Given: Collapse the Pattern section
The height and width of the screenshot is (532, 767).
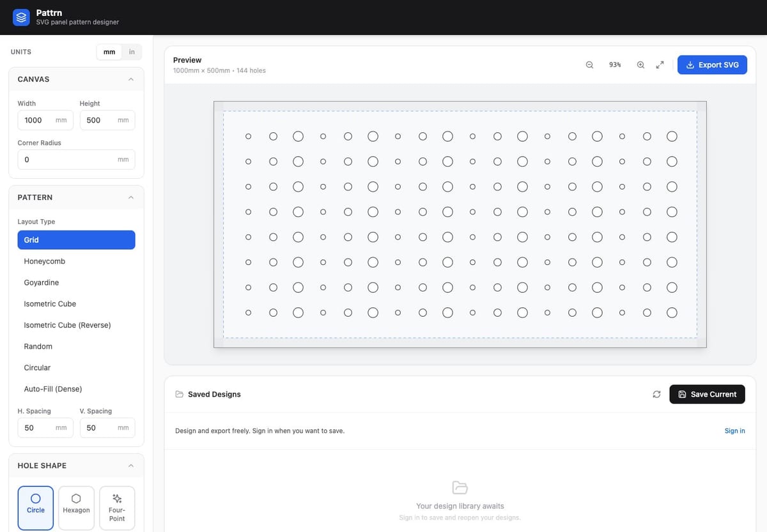Looking at the screenshot, I should pos(131,197).
